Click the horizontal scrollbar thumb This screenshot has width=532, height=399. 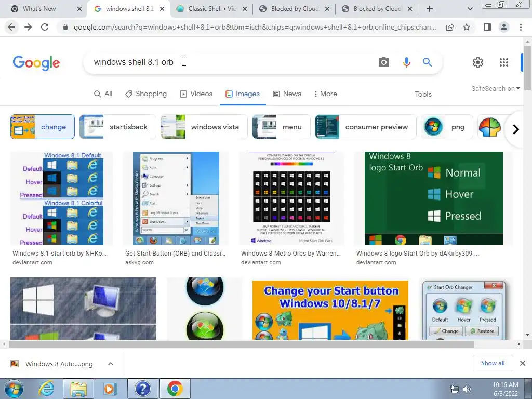[x=241, y=344]
